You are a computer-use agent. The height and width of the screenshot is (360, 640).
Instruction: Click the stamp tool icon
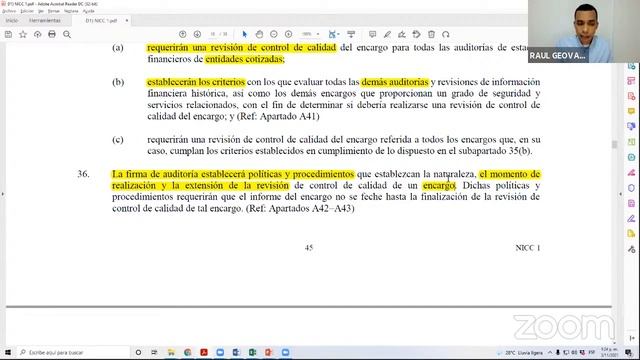pyautogui.click(x=416, y=34)
